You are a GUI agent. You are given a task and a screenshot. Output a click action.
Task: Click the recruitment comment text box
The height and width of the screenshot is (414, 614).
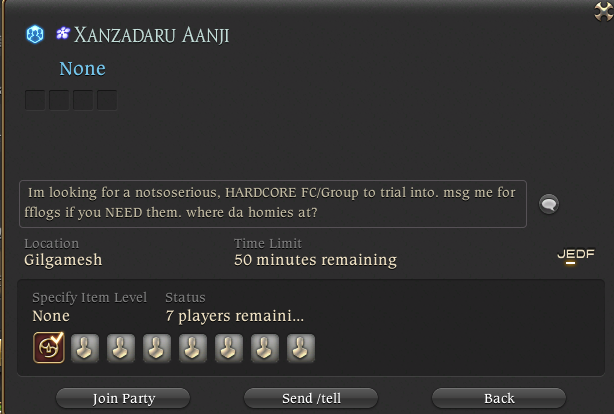(273, 204)
